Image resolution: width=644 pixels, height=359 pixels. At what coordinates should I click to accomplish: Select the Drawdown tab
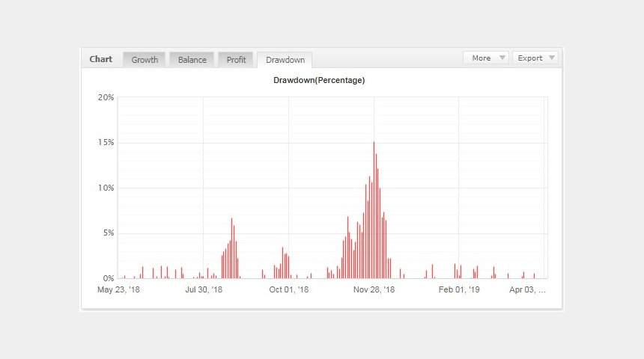click(x=285, y=60)
